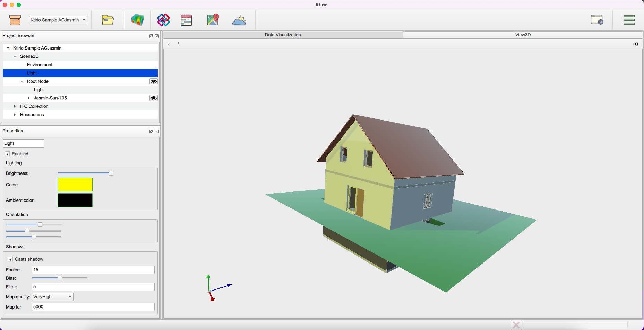Expand the IFC Collection tree node
644x330 pixels.
(15, 106)
